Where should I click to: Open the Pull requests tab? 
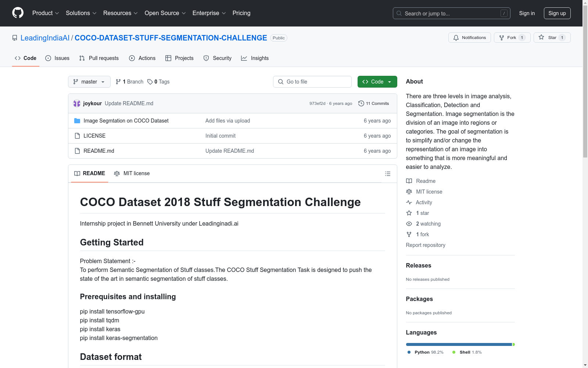(99, 58)
